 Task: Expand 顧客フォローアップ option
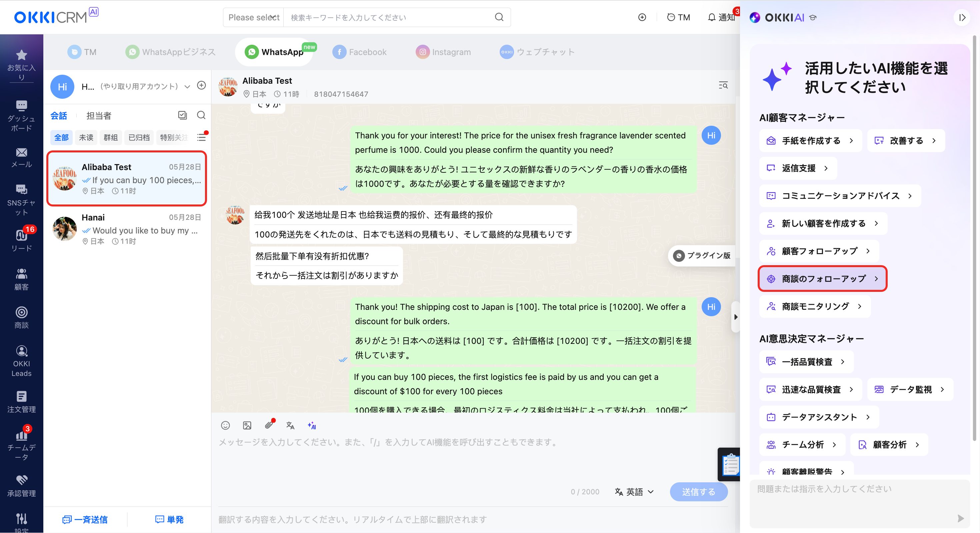tap(819, 251)
